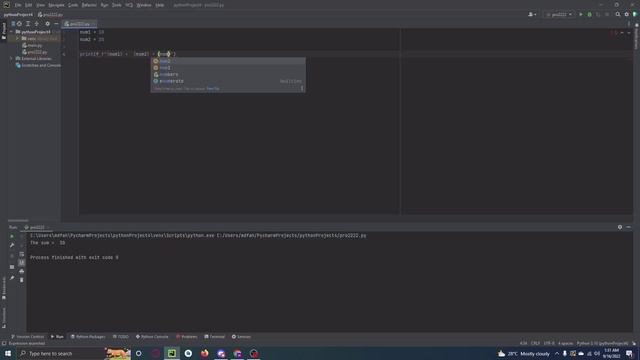Expand External Libraries node arrow
The height and width of the screenshot is (360, 640).
[x=12, y=59]
